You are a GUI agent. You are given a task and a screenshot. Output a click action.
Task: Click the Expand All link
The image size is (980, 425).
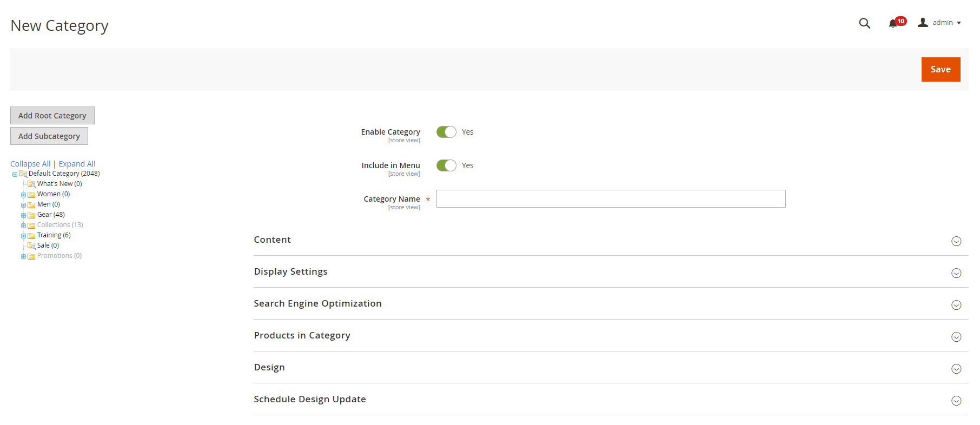[x=77, y=164]
